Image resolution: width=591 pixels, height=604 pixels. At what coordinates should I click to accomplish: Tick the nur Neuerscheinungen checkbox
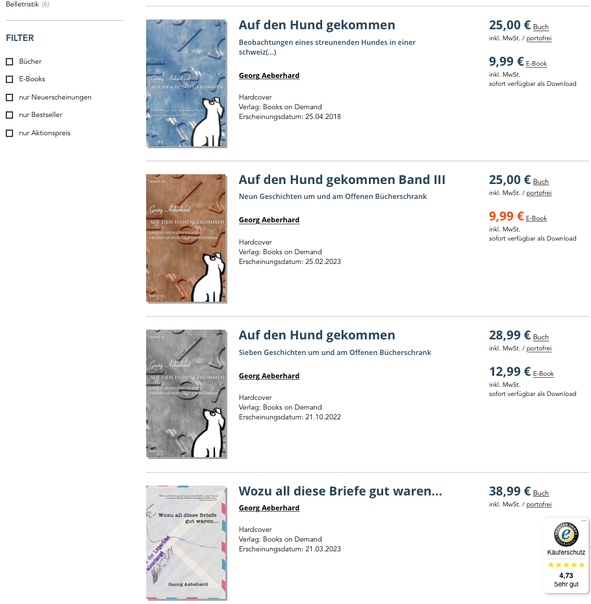pos(10,97)
